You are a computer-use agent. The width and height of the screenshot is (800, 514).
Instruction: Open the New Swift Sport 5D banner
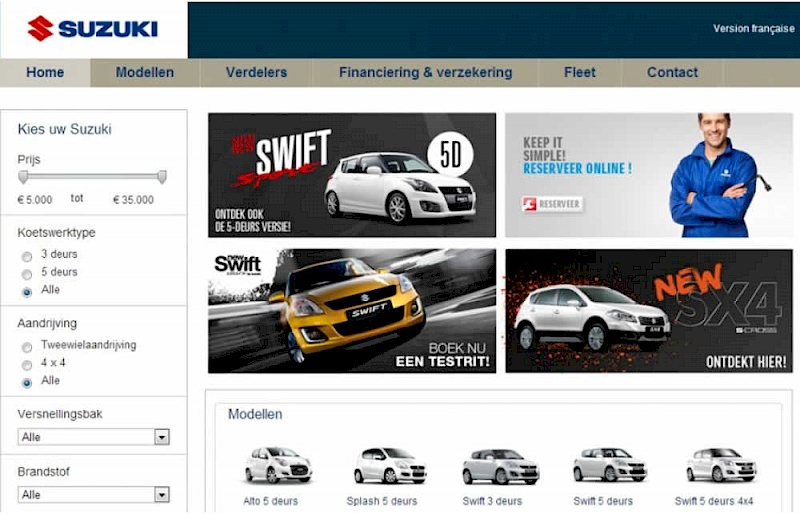coord(351,174)
